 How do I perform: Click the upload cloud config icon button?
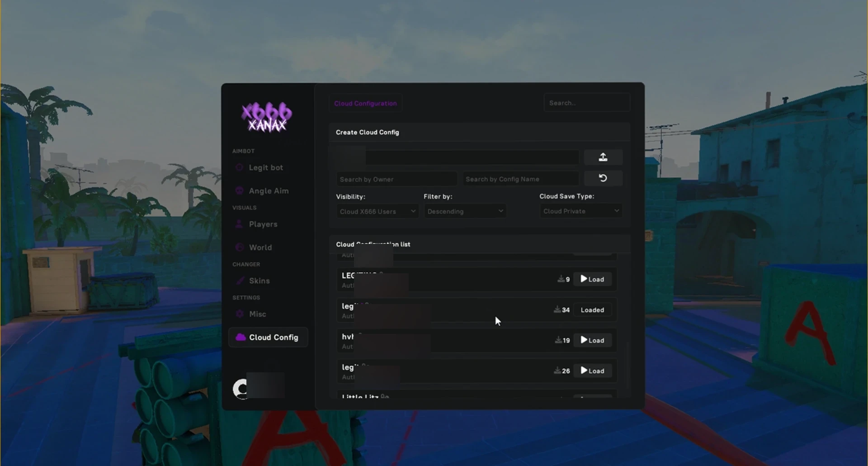pos(603,157)
